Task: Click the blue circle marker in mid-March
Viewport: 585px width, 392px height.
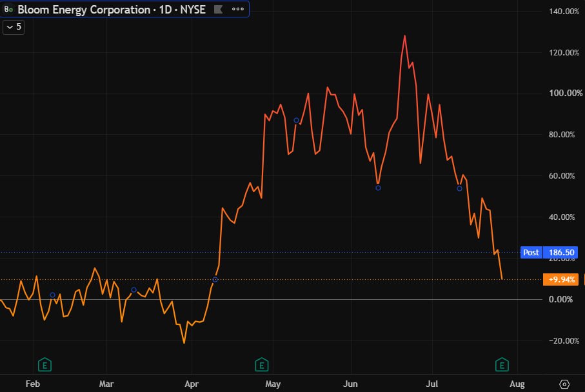Action: [x=134, y=289]
